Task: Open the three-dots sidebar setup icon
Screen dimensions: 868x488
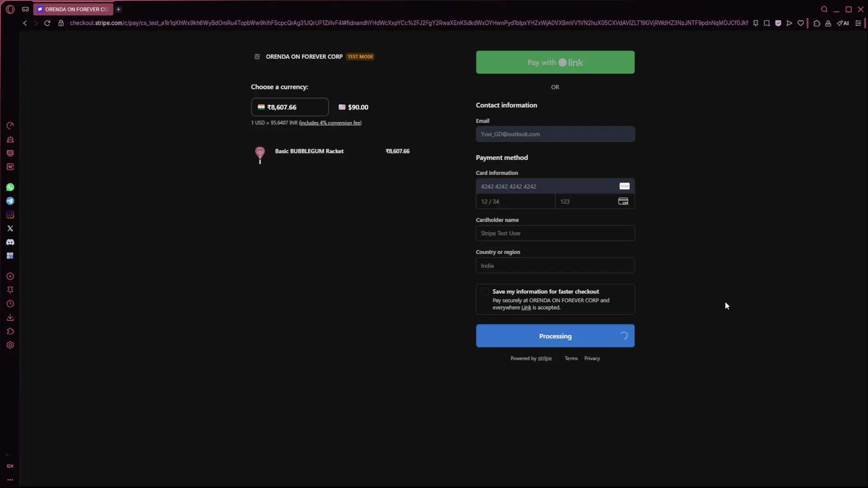Action: [10, 480]
